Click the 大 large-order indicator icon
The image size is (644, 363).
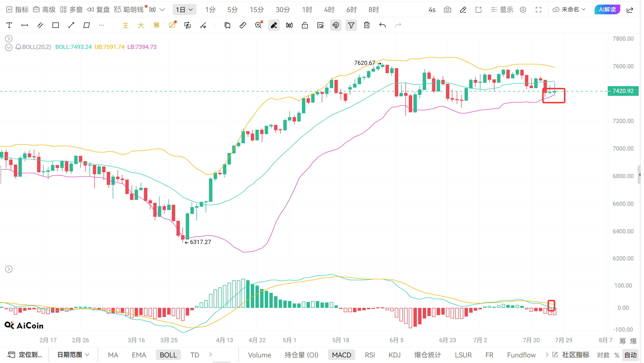[141, 25]
